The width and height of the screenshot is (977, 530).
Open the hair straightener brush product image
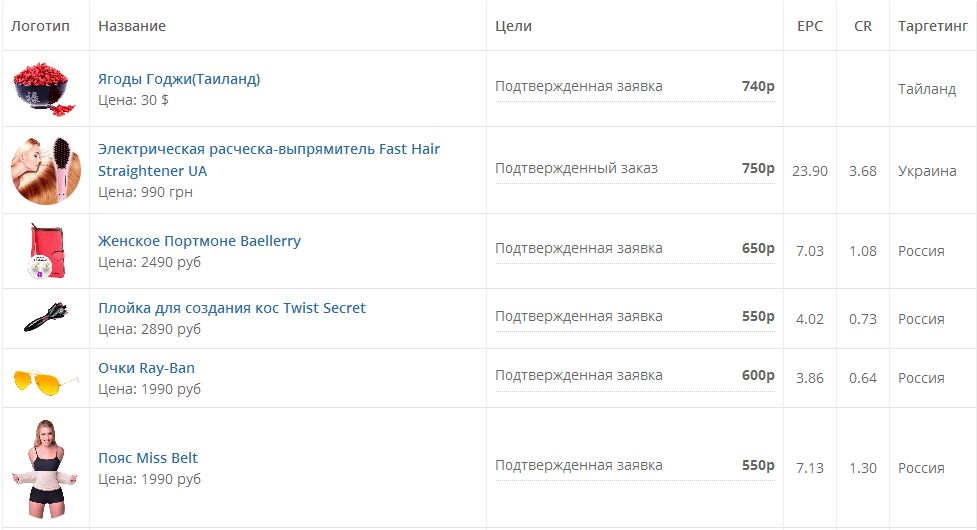click(45, 170)
